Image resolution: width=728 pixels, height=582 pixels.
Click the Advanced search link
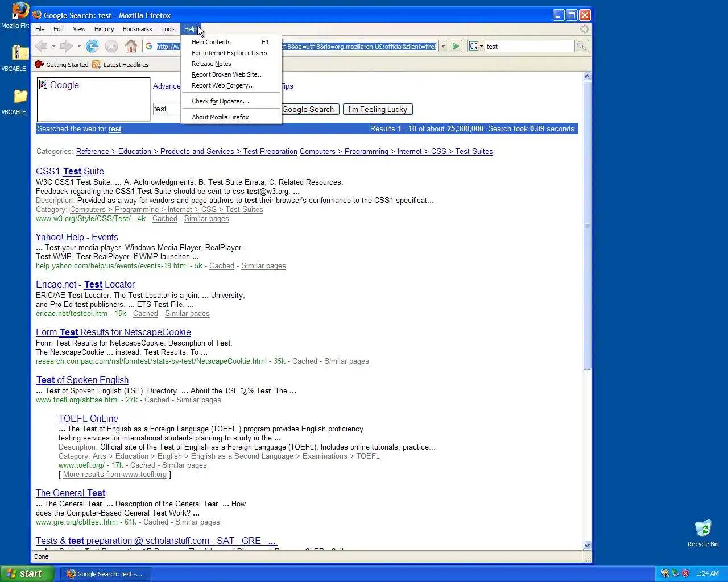(167, 86)
